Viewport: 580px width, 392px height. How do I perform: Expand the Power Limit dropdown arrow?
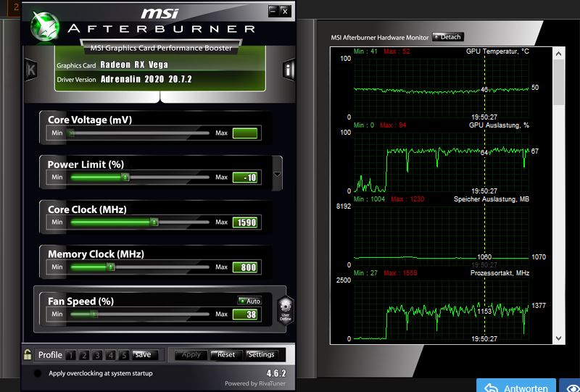tap(277, 174)
